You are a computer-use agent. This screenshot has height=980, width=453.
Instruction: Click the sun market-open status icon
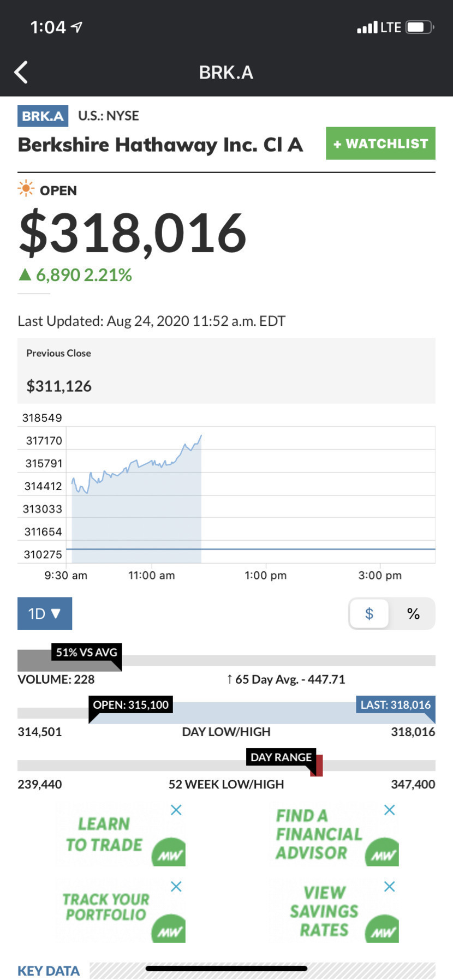(26, 189)
